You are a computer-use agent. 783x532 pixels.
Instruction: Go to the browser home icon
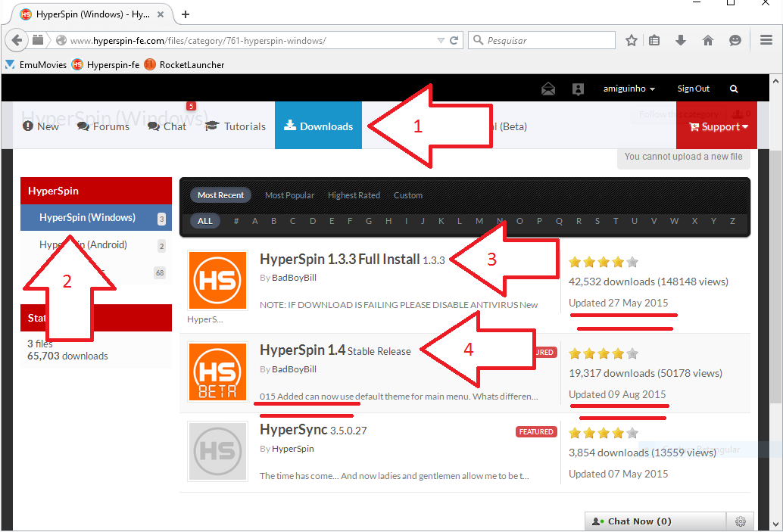point(708,40)
